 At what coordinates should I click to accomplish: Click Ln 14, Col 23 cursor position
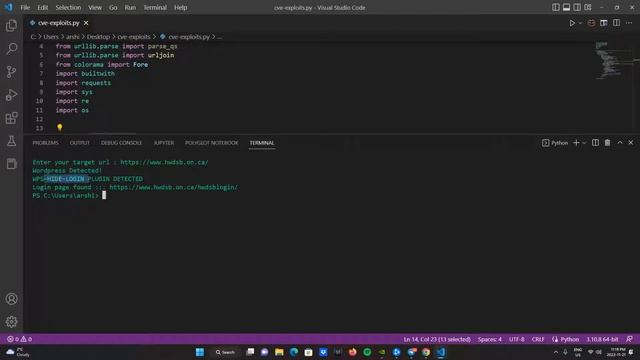tap(437, 339)
